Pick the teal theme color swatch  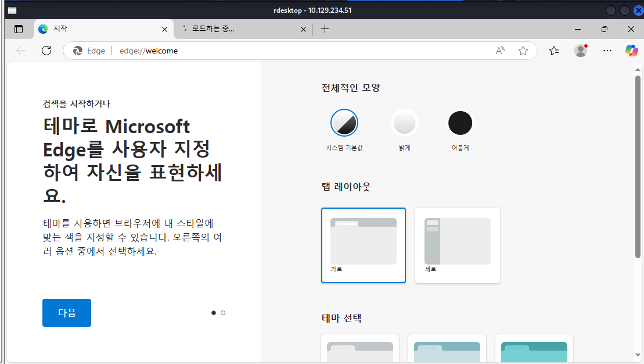534,349
